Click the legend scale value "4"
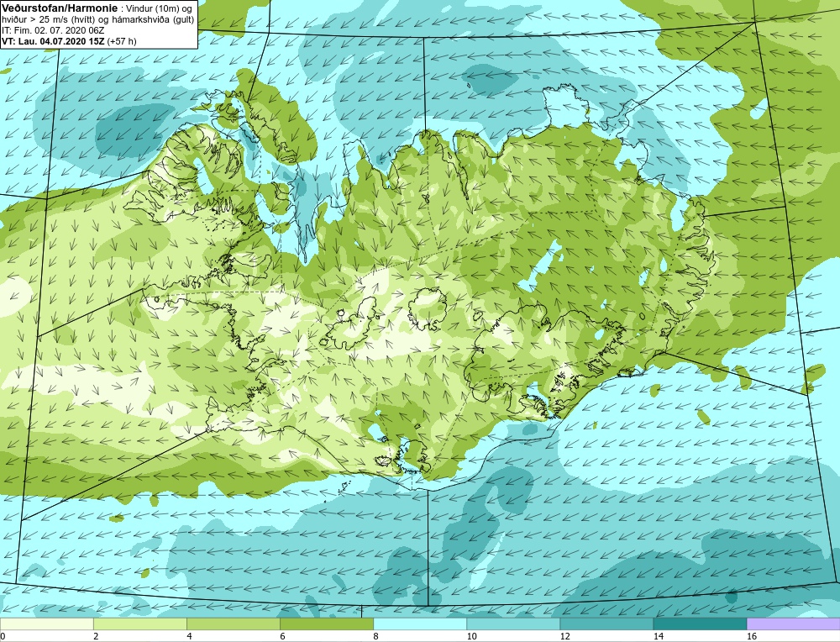The image size is (840, 642). pos(189,636)
